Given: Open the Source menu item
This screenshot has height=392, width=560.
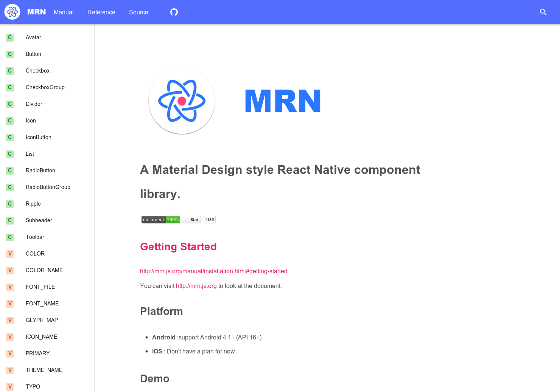Looking at the screenshot, I should [x=138, y=12].
